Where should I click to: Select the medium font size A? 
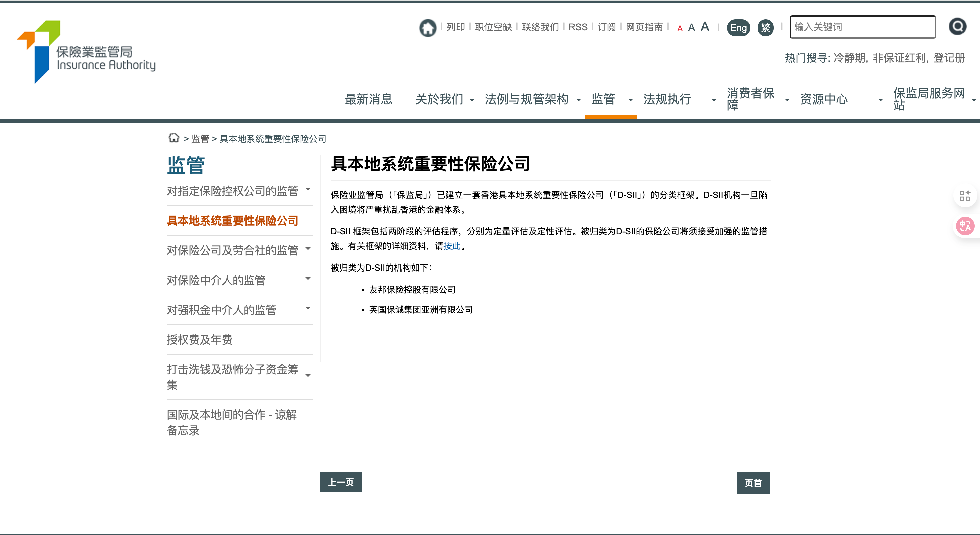click(x=691, y=28)
